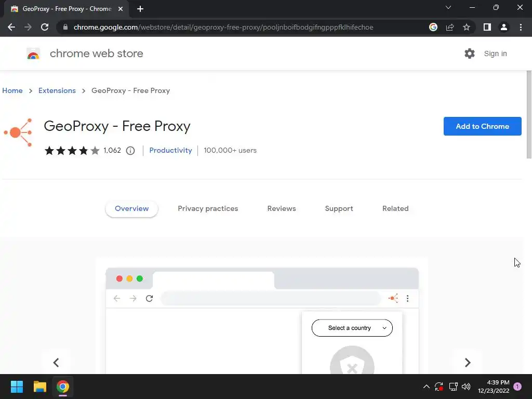The image size is (532, 399).
Task: Open network settings tray icon
Action: (x=453, y=387)
